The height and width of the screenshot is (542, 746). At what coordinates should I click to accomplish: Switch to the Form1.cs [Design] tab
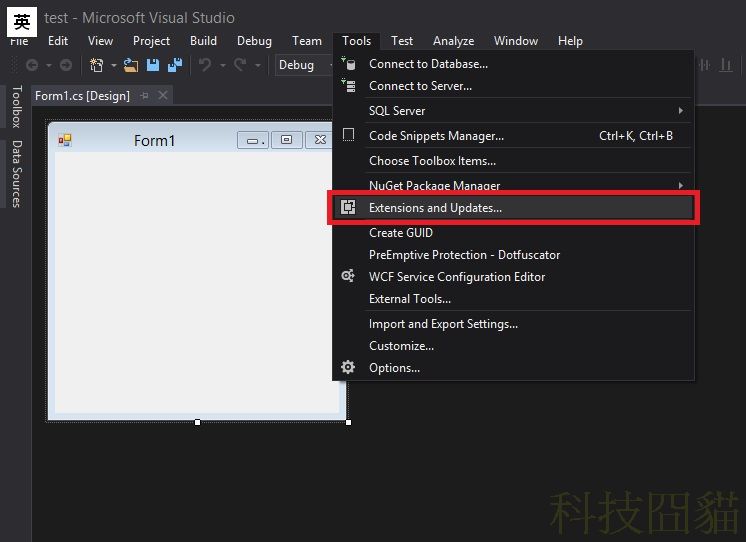(x=82, y=96)
